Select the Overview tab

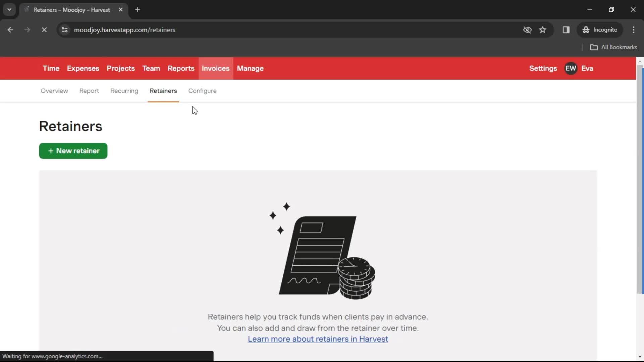54,90
